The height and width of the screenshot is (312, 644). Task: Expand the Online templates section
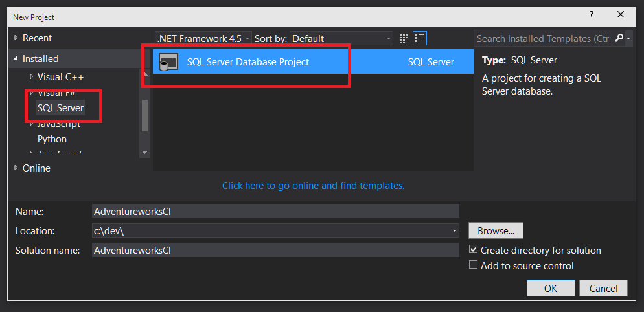[x=16, y=168]
